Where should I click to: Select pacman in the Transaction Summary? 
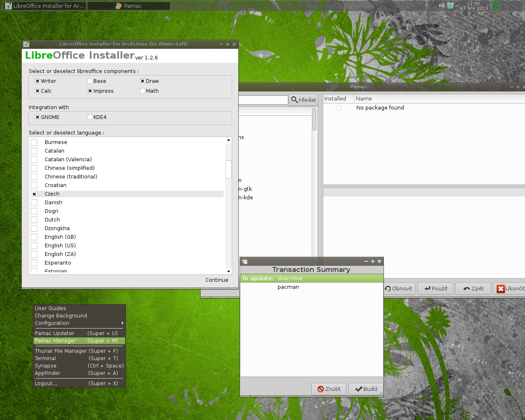(x=312, y=287)
